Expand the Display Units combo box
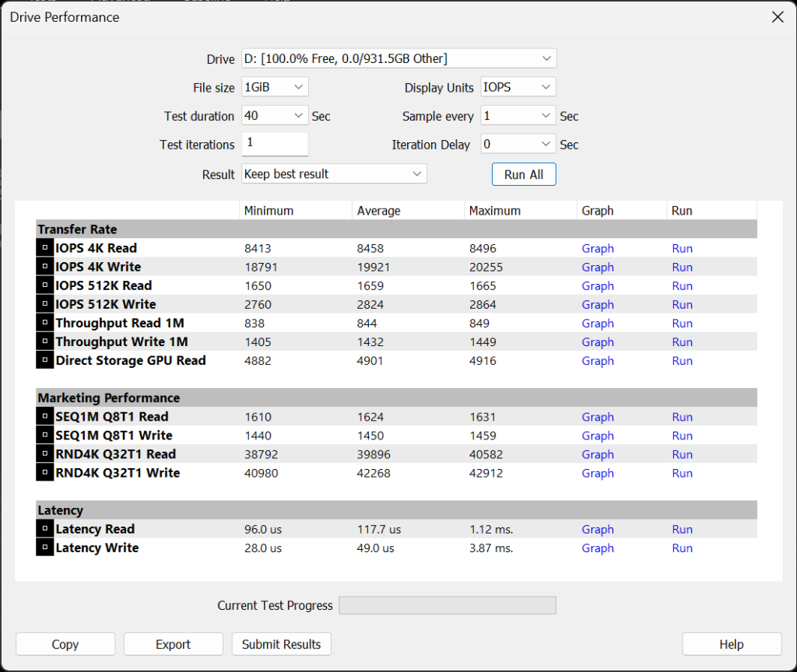 (x=518, y=87)
